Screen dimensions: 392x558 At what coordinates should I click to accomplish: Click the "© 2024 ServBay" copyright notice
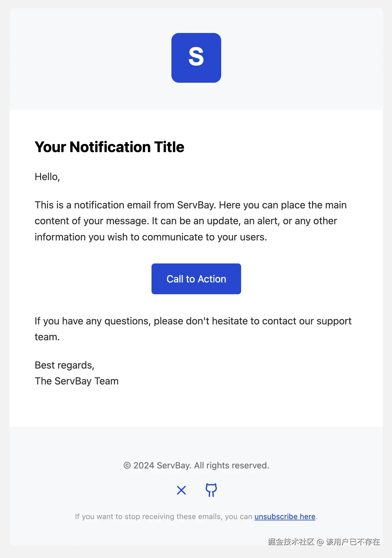click(157, 465)
